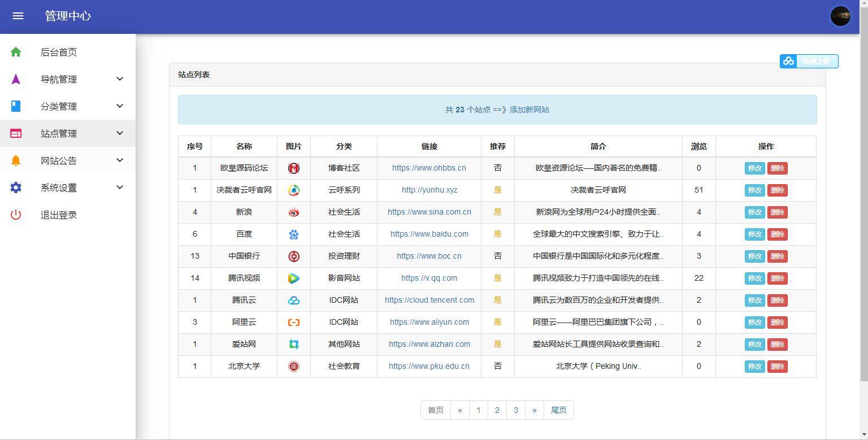Open the hamburger menu in the top bar
This screenshot has height=440, width=868.
click(x=18, y=16)
